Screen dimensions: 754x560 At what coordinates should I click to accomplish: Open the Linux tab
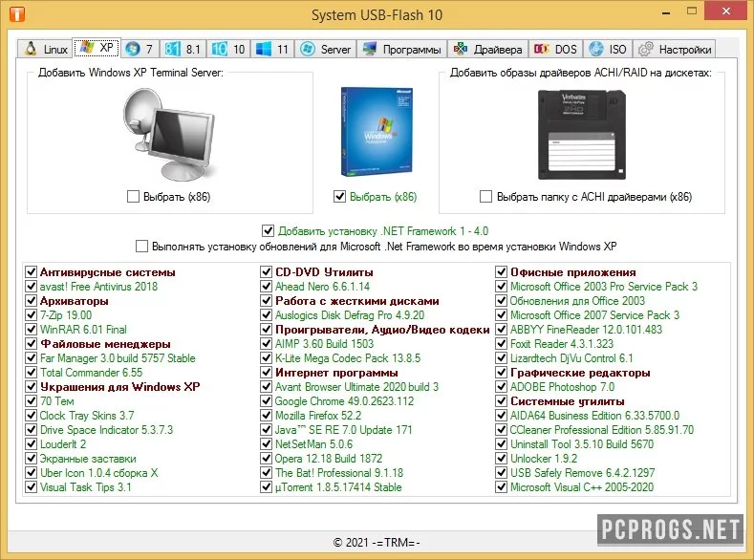pos(45,49)
